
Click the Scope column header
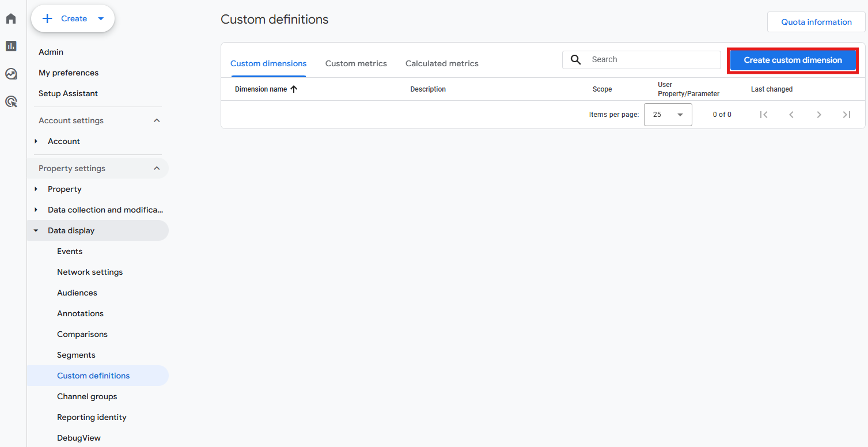click(602, 89)
